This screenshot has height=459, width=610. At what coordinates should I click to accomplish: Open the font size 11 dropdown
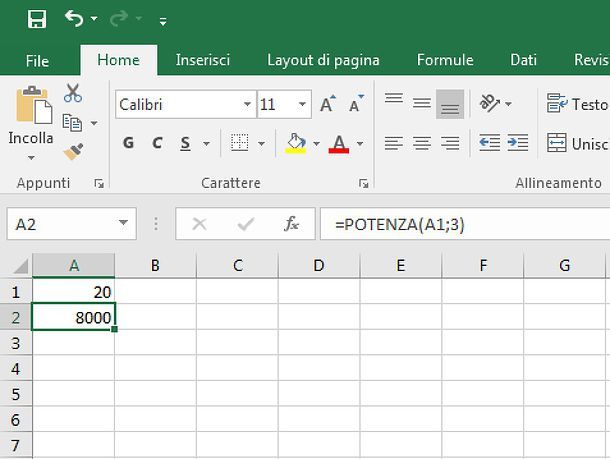(303, 104)
